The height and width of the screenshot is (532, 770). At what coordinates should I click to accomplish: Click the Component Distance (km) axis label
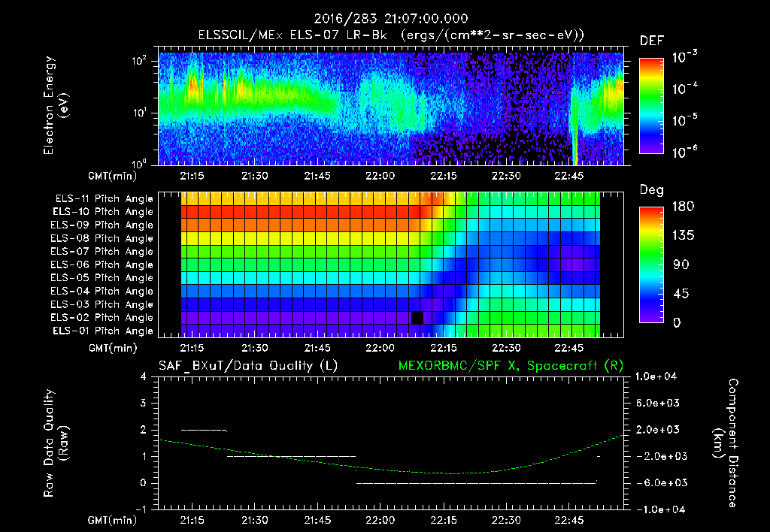(x=726, y=443)
